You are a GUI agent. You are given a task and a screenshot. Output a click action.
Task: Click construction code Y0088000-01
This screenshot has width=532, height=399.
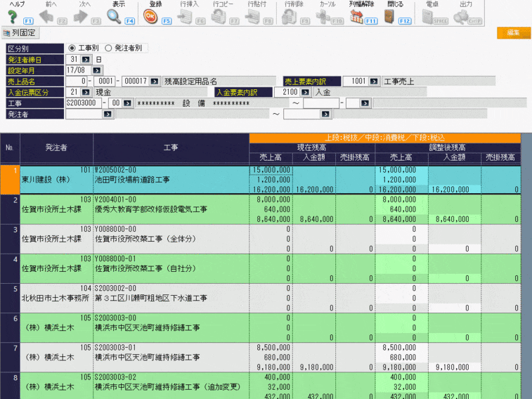115,258
